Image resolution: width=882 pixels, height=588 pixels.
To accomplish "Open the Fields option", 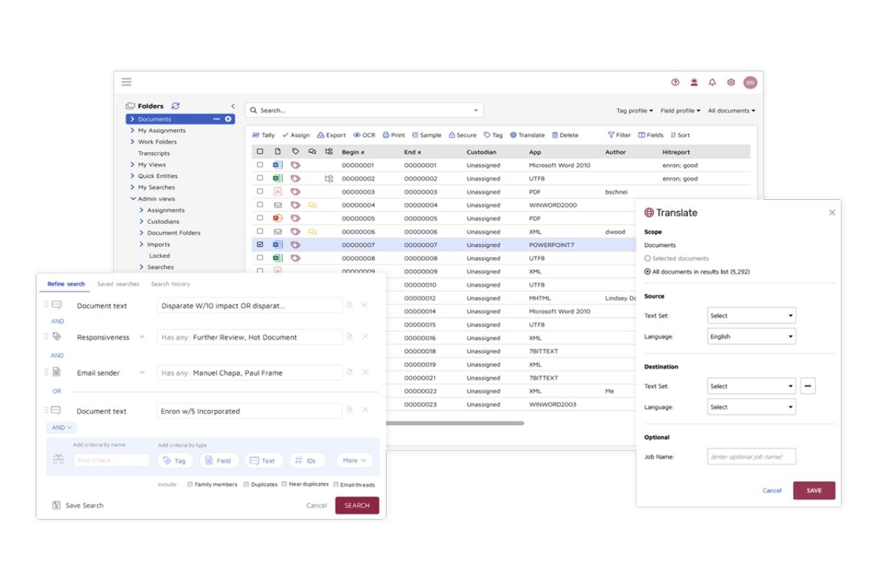I will [x=650, y=135].
